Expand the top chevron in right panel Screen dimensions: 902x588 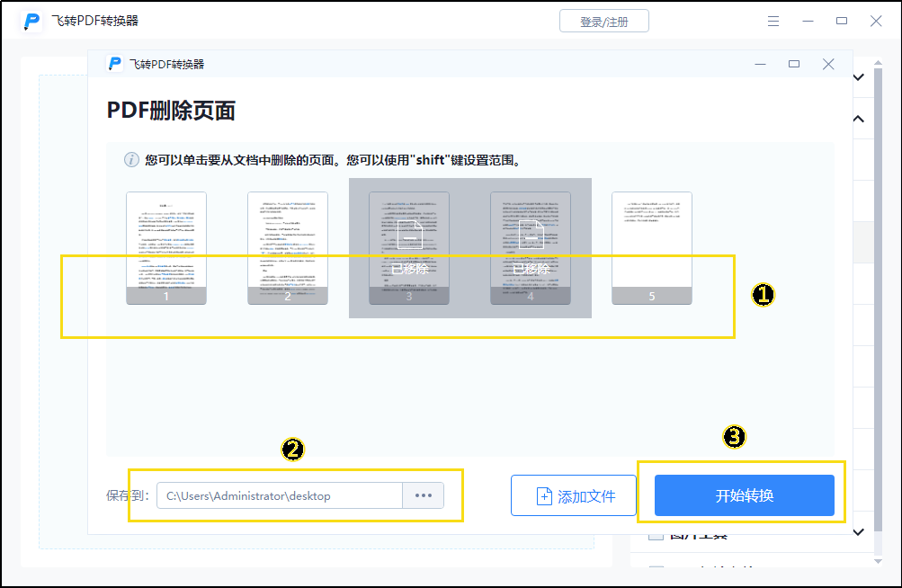859,77
